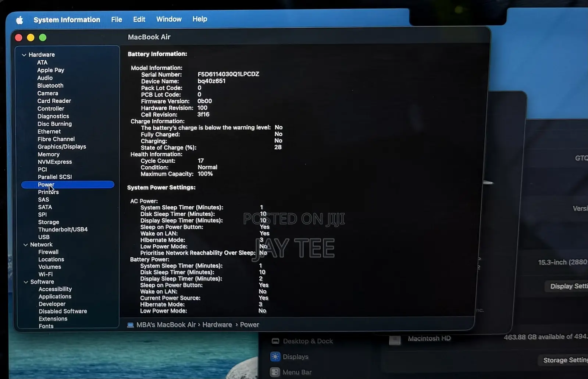Select Apple Pay in the sidebar
The image size is (588, 379).
click(51, 70)
